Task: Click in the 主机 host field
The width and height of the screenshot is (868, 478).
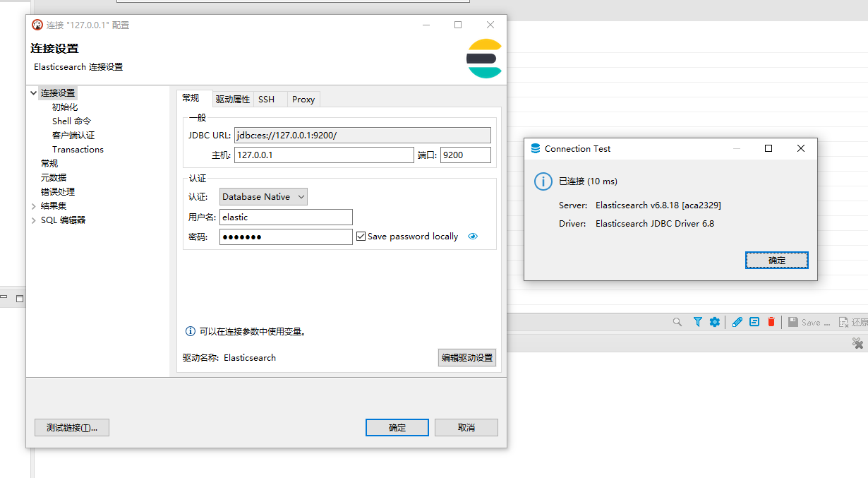Action: click(x=324, y=155)
